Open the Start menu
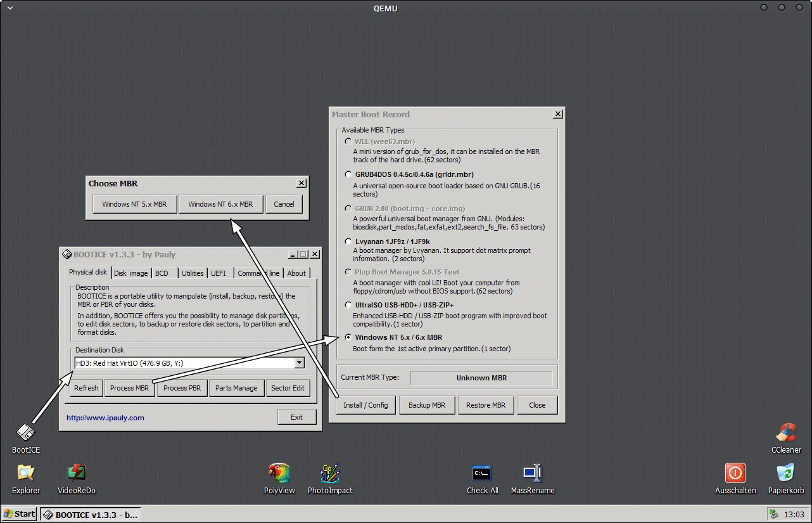 tap(18, 513)
